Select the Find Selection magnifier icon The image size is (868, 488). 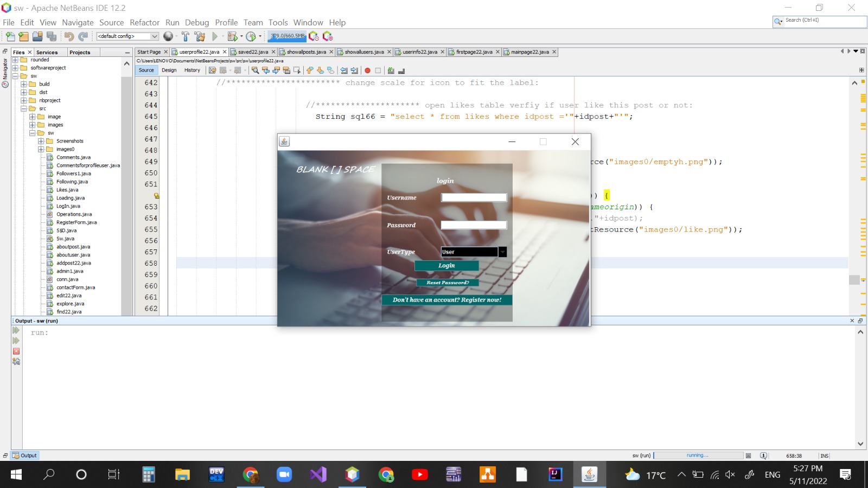tap(256, 70)
